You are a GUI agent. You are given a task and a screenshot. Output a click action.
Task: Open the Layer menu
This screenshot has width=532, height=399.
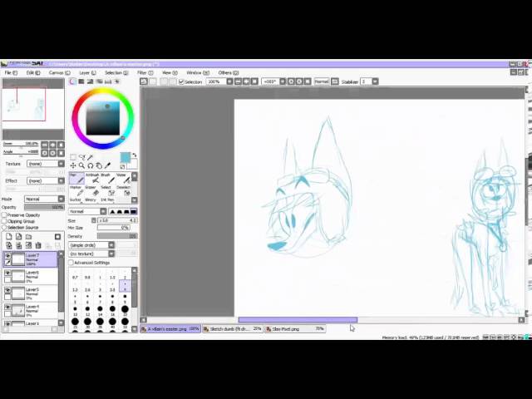click(87, 73)
